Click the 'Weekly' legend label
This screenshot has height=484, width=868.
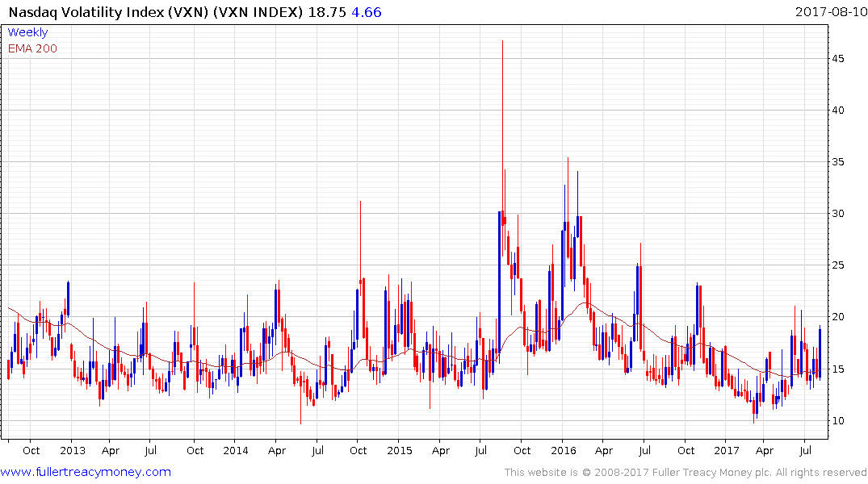point(27,32)
